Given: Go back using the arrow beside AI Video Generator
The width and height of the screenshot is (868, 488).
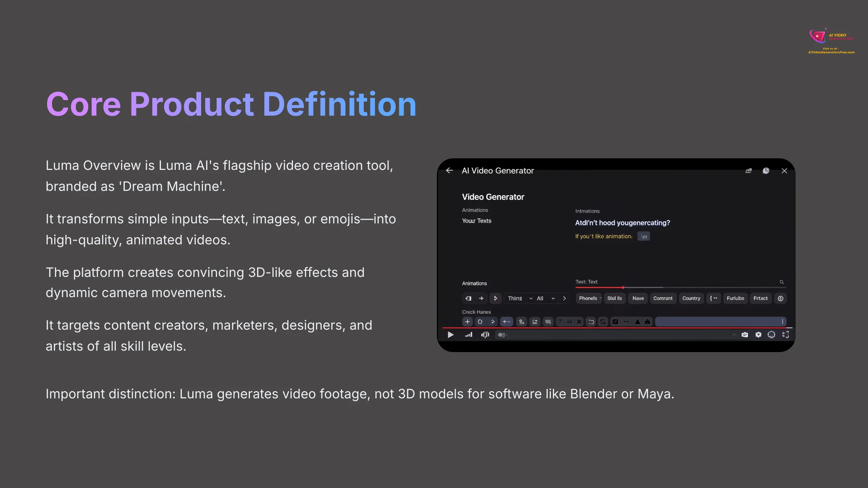Looking at the screenshot, I should click(449, 170).
